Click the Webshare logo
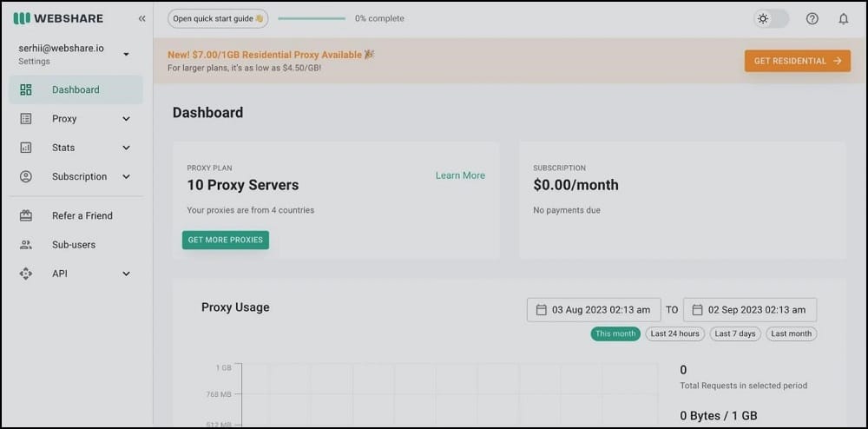This screenshot has width=868, height=429. [58, 18]
